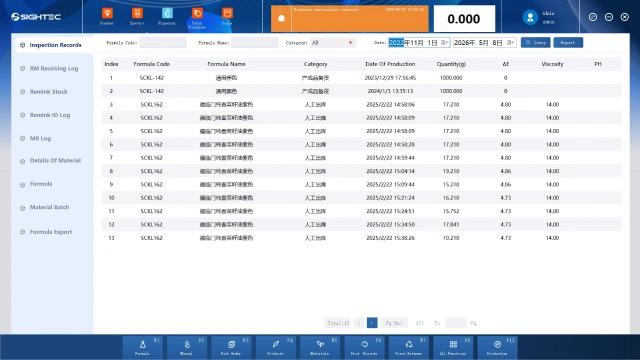Click date cell 2025/2/22 15:34:50
640x360 pixels.
coord(390,224)
